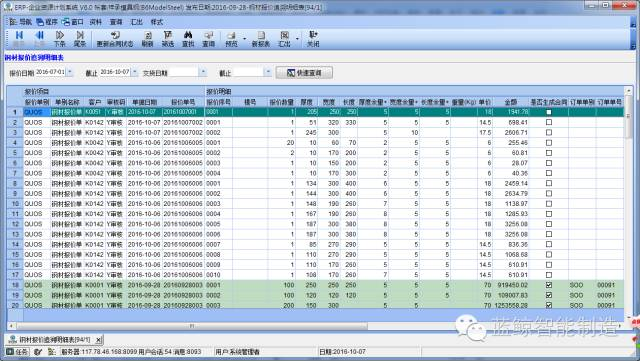Open the 截止 2016-10-07 date dropdown
Viewport: 640px width, 361px height.
(x=135, y=72)
